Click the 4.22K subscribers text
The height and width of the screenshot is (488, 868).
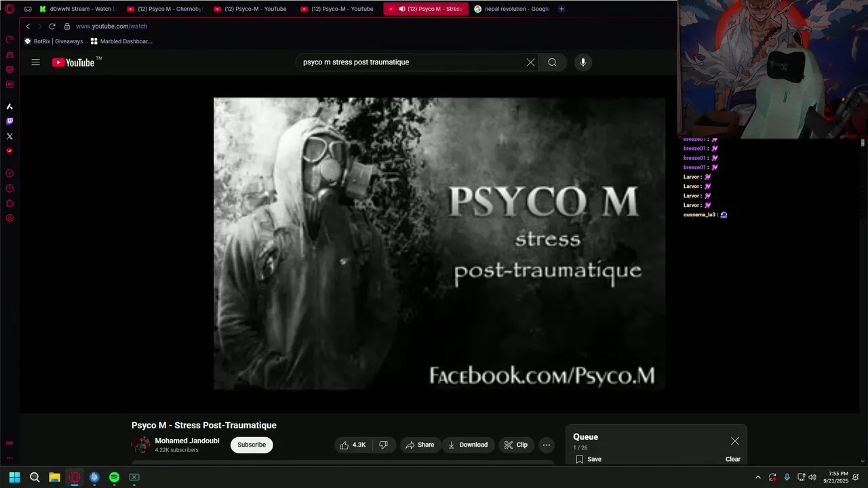click(x=176, y=450)
